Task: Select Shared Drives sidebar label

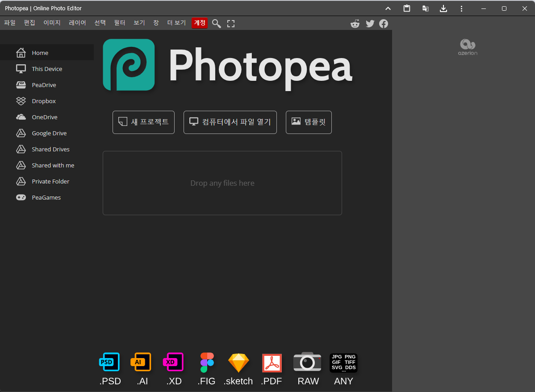Action: (x=50, y=149)
